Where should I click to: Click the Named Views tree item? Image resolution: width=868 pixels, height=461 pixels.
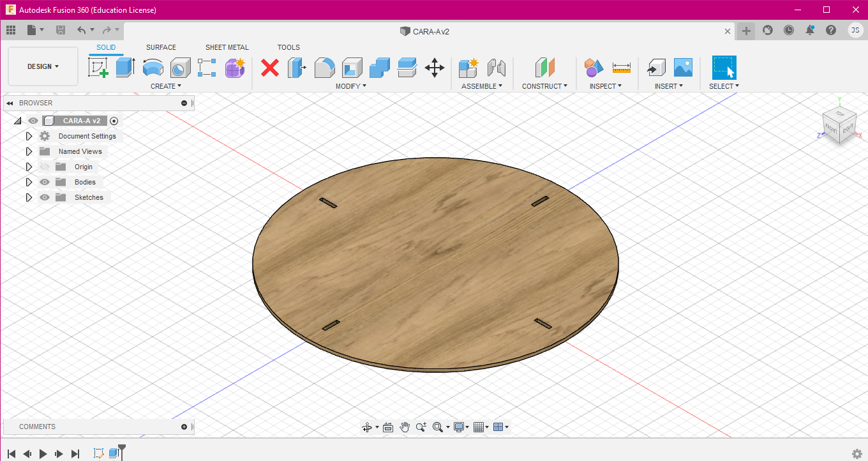tap(80, 151)
